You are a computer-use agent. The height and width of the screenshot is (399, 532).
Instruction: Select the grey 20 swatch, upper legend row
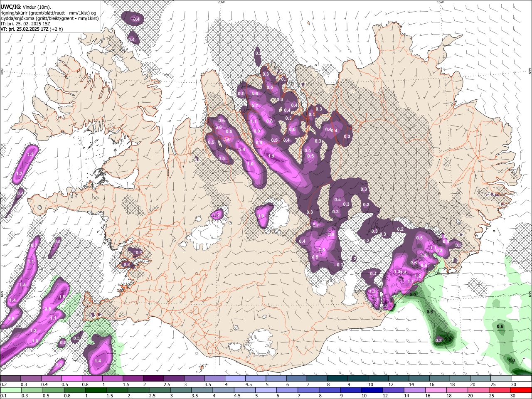pos(480,379)
